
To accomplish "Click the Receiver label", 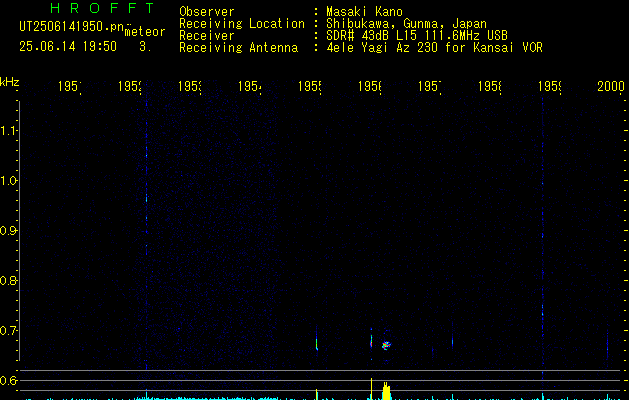I will tap(207, 35).
